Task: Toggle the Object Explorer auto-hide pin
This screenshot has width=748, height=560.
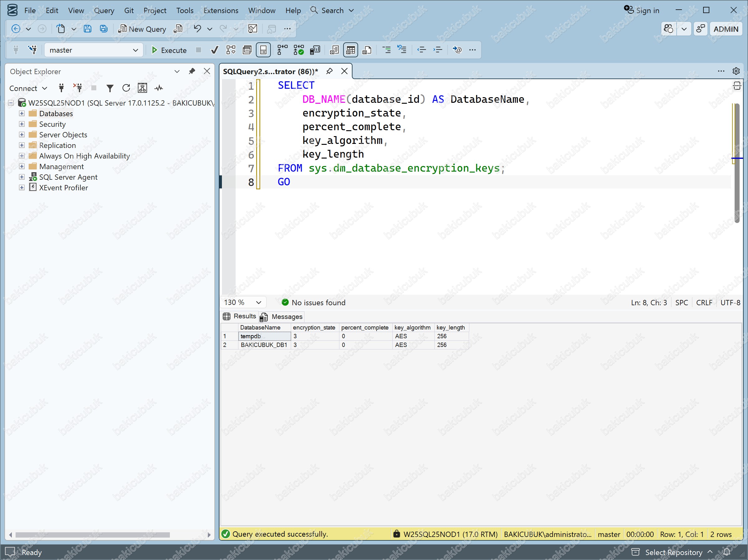Action: click(192, 71)
